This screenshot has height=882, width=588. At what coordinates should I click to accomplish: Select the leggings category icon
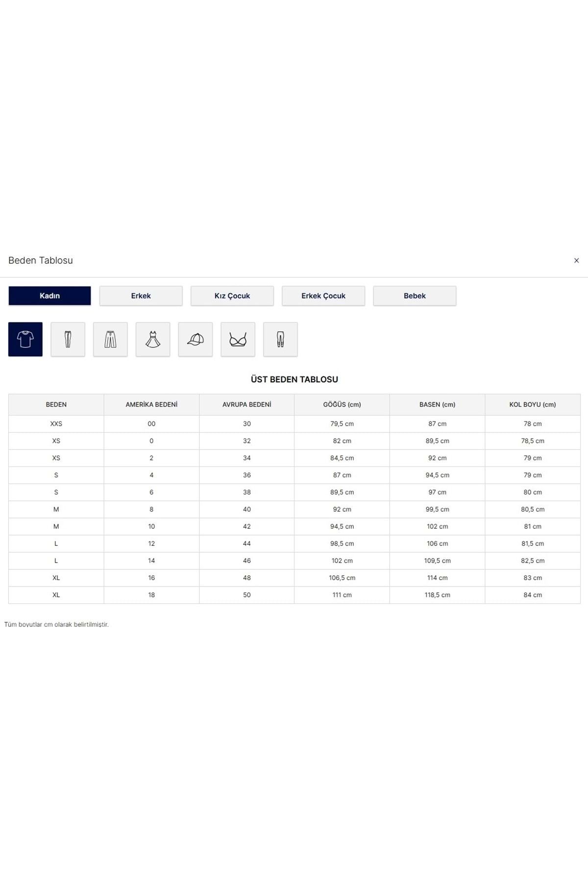(280, 339)
